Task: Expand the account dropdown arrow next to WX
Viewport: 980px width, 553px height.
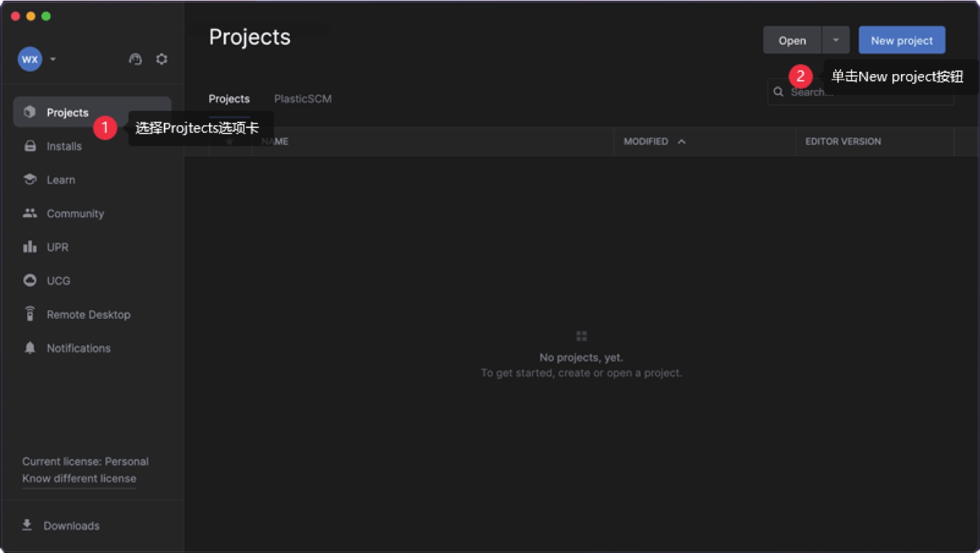Action: 53,59
